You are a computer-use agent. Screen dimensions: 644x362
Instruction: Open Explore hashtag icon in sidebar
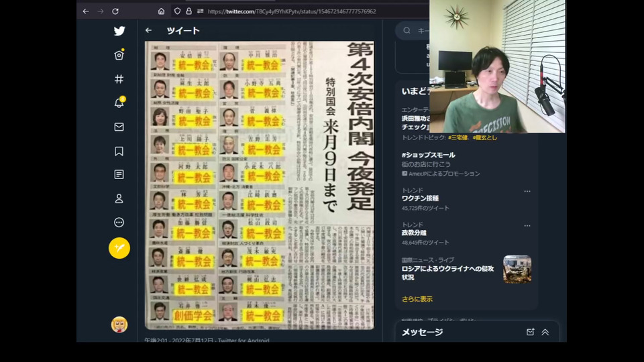click(119, 79)
